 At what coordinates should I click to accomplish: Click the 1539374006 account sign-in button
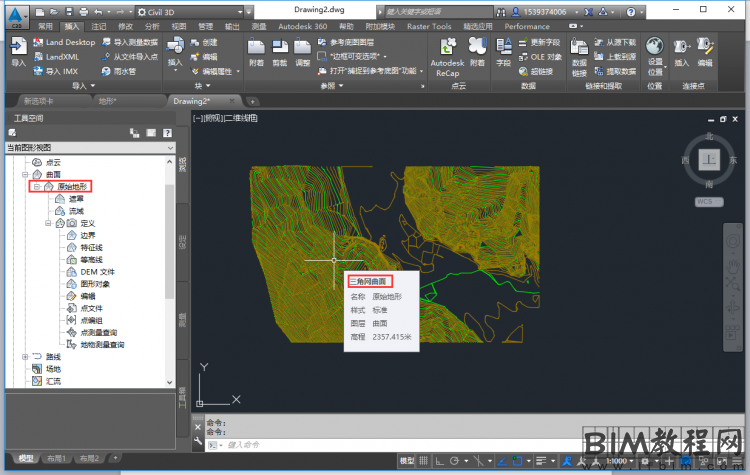tap(545, 12)
